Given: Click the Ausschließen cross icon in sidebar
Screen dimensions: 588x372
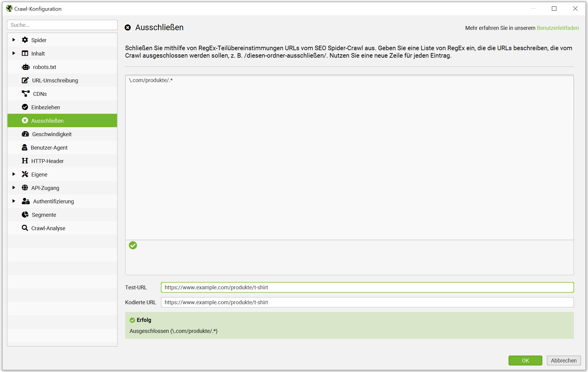Looking at the screenshot, I should click(25, 121).
